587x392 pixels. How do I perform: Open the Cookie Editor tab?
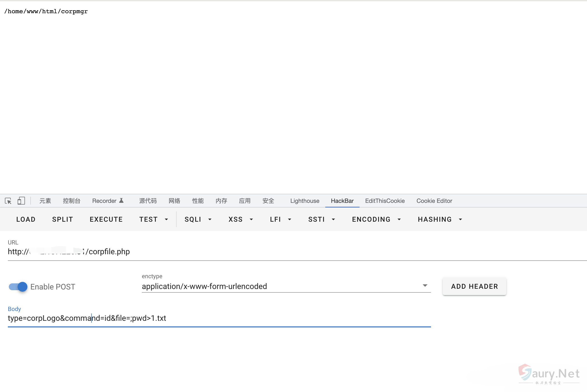434,201
